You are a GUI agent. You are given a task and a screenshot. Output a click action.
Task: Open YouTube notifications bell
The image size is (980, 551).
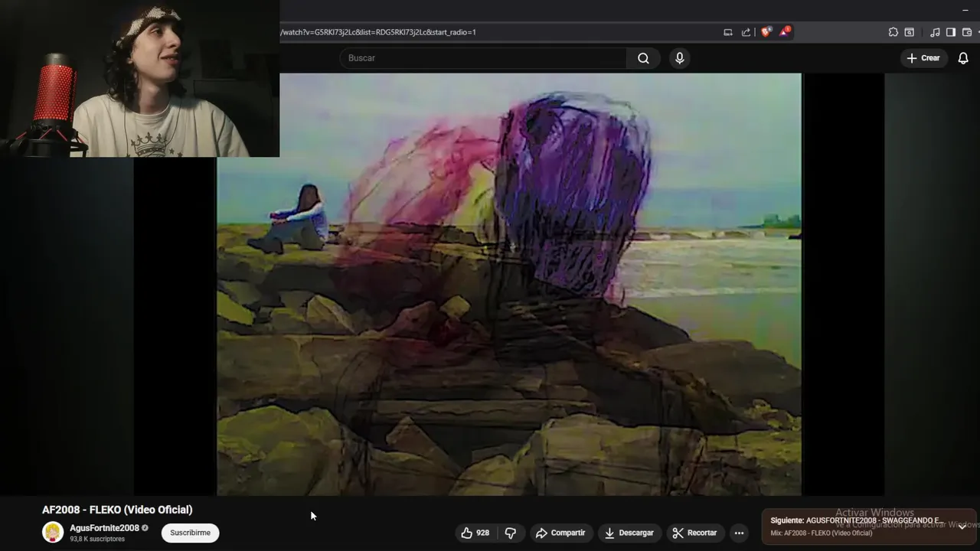(x=963, y=58)
